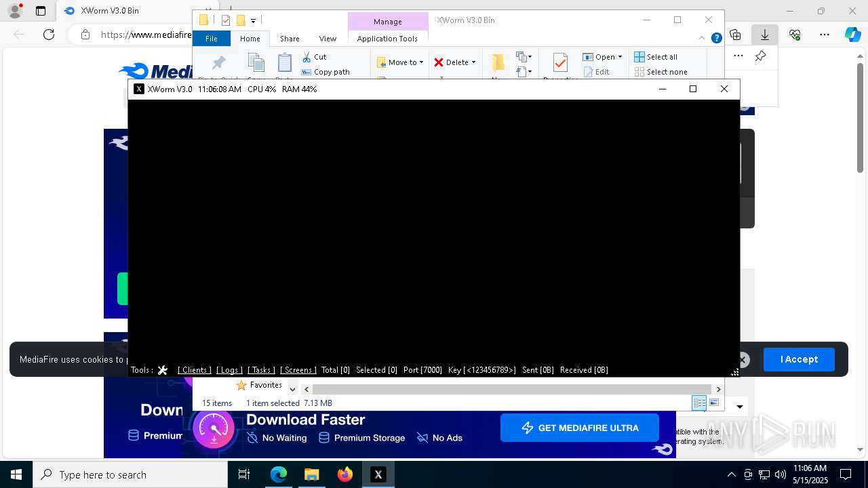Dismiss the MediaFire cookie banner X
Viewport: 868px width, 488px height.
click(x=743, y=360)
